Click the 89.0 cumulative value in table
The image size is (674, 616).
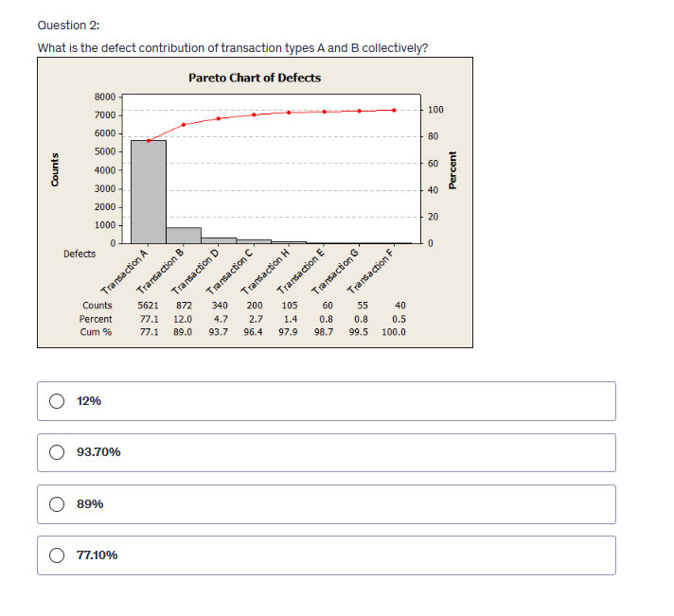tap(184, 332)
